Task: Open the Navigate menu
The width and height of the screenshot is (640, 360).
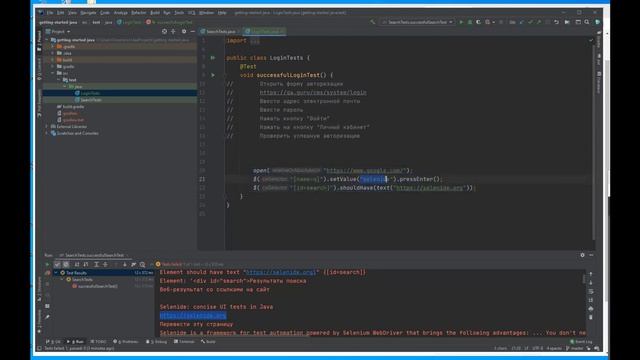Action: 88,13
